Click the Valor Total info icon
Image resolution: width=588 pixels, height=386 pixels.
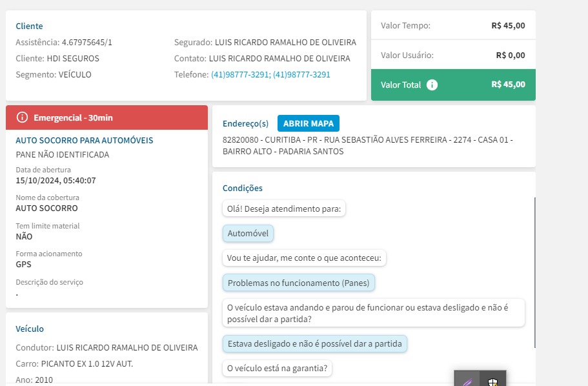tap(432, 85)
